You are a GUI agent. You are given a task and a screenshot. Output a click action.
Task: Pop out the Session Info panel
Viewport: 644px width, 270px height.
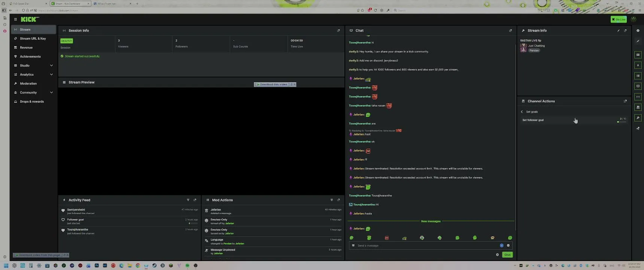(x=338, y=31)
